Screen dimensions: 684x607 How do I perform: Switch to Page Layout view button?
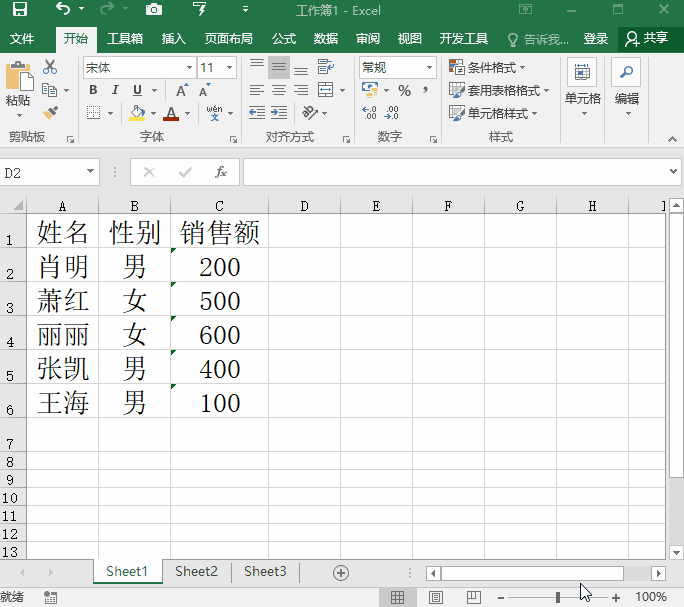436,597
